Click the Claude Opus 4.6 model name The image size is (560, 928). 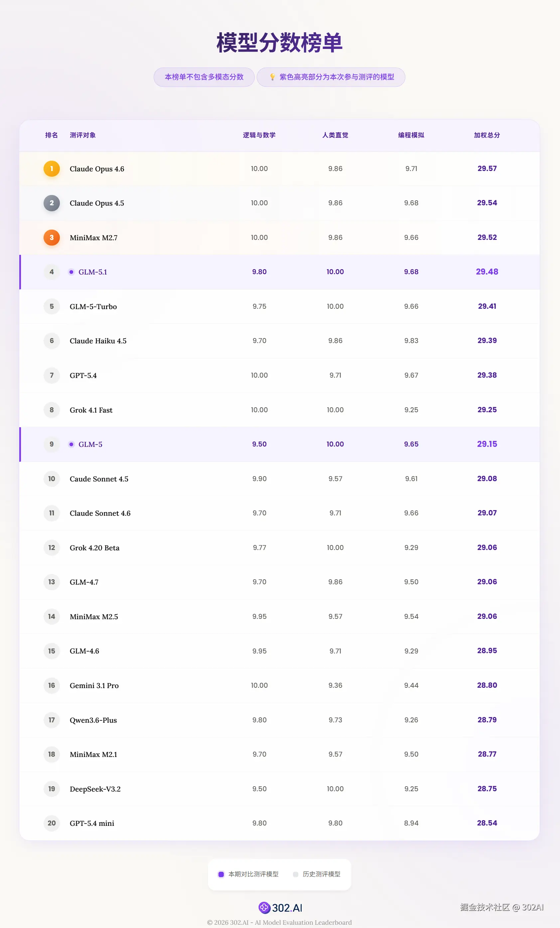point(97,169)
